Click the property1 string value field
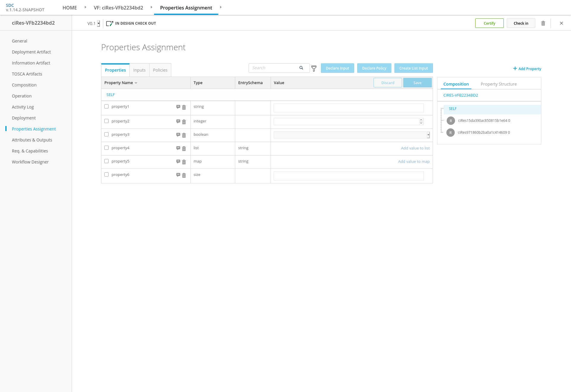571x392 pixels. tap(348, 108)
